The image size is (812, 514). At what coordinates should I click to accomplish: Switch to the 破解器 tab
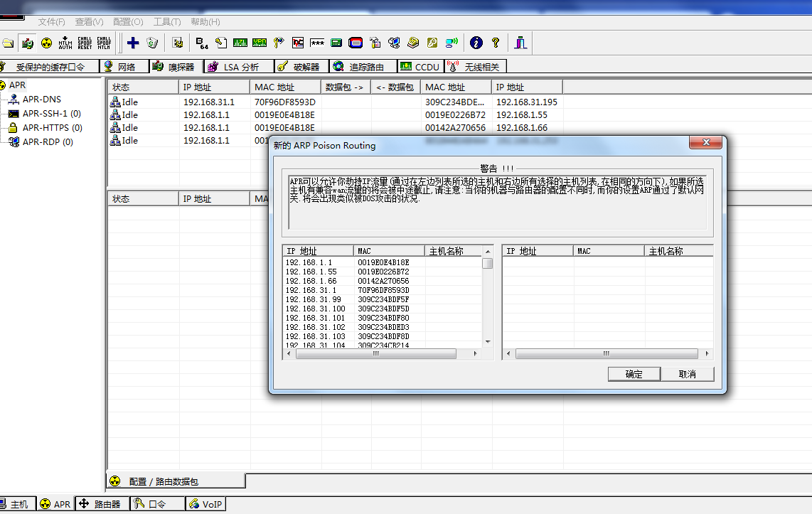pyautogui.click(x=306, y=67)
